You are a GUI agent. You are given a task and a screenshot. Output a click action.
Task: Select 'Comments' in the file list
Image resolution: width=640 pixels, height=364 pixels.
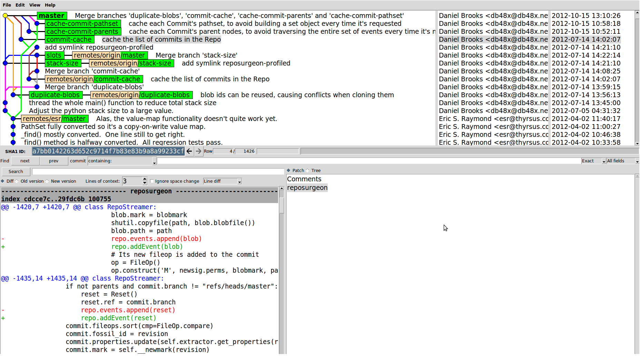click(x=304, y=179)
